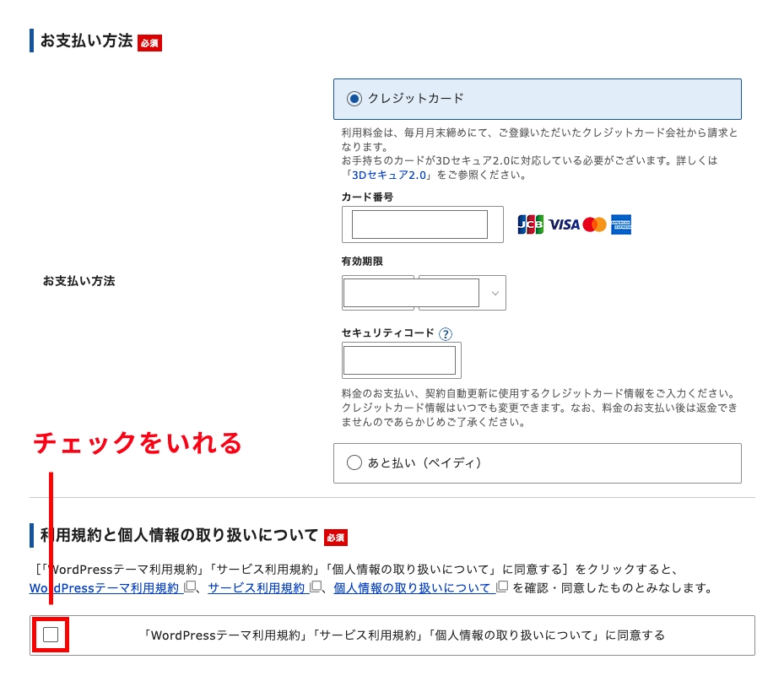The image size is (784, 692).
Task: Follow the サービス利用規約 link
Action: pos(257,588)
